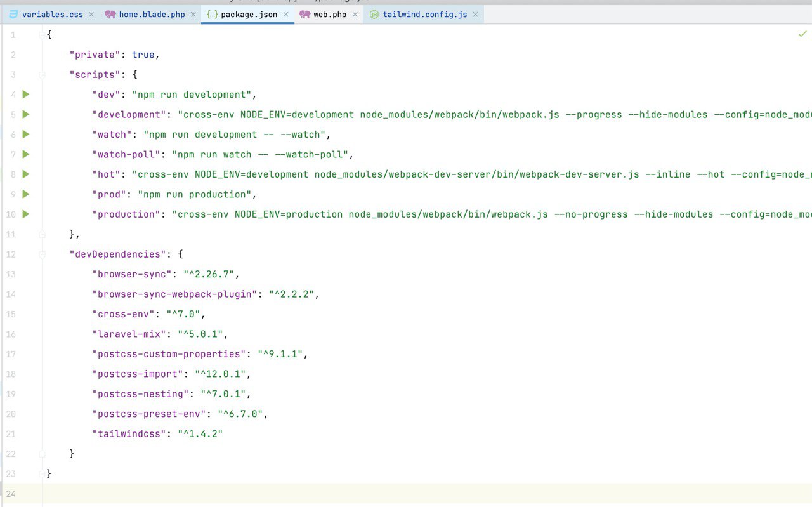Close the home.blade.php tab
The height and width of the screenshot is (507, 812).
(193, 14)
